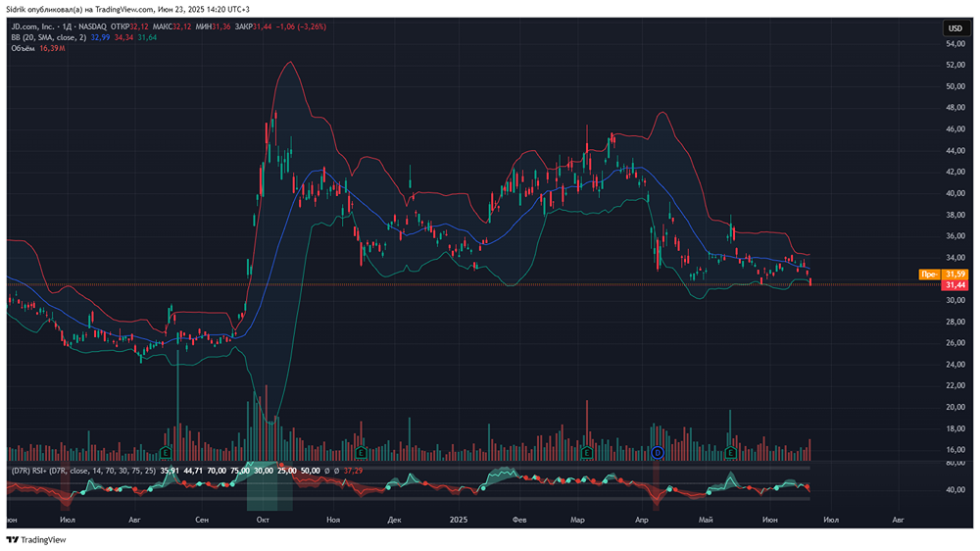Click the Sidrik publication header text
Image resolution: width=980 pixels, height=551 pixels.
pos(128,10)
